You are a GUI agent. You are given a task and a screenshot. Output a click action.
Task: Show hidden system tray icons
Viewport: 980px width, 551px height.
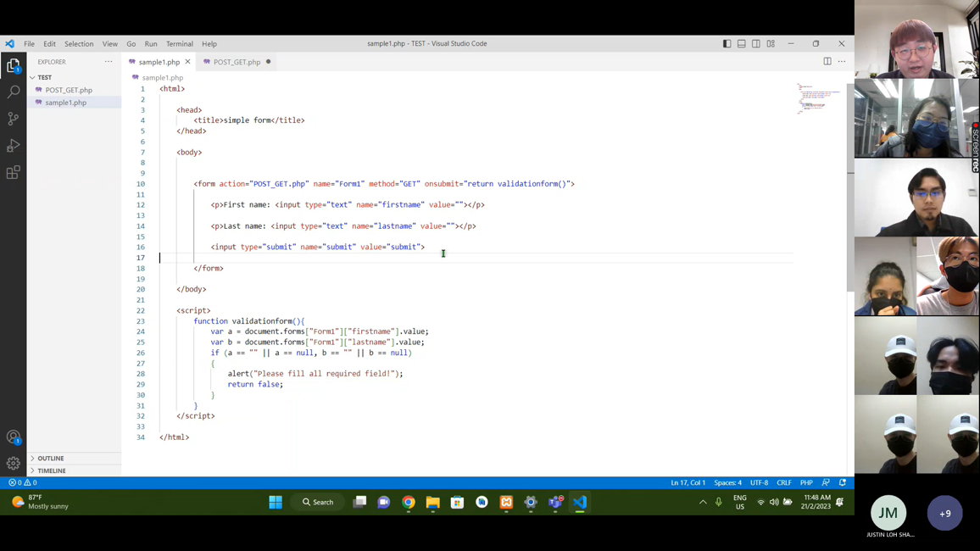click(x=703, y=503)
